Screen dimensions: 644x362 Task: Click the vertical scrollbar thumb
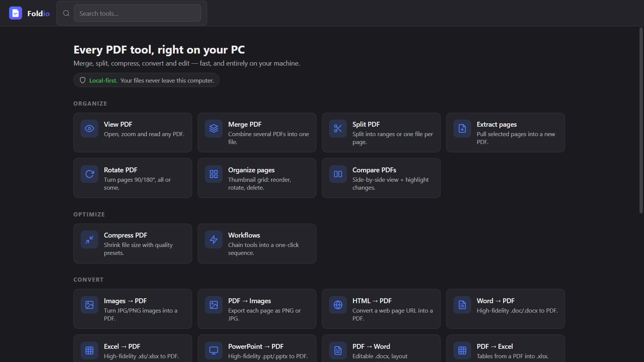tap(641, 121)
